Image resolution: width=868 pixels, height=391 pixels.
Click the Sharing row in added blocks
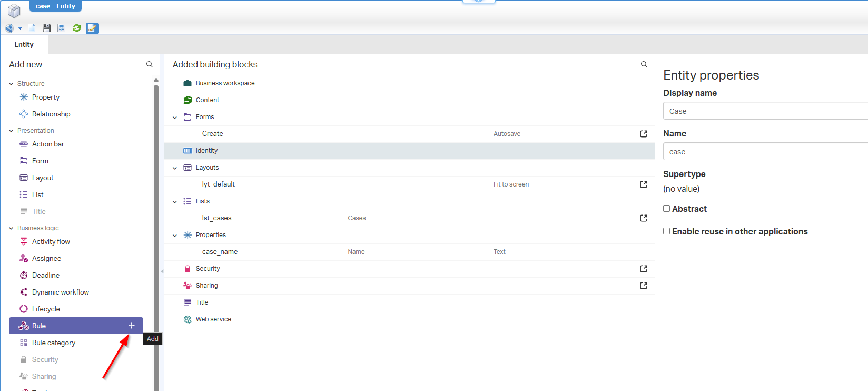409,286
